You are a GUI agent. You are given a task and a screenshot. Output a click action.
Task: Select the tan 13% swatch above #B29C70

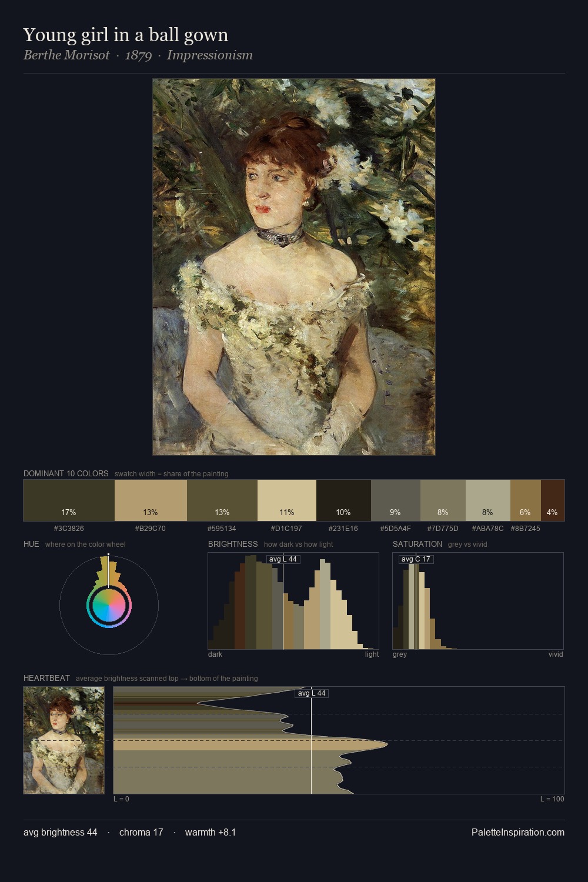coord(151,500)
